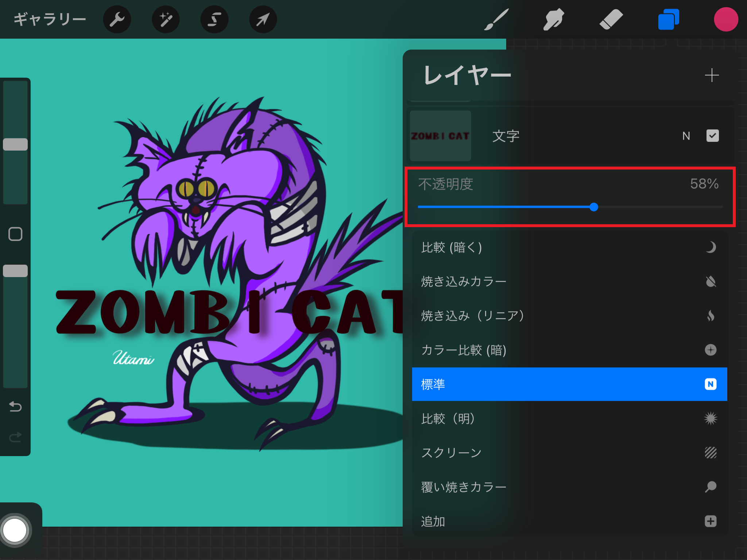The height and width of the screenshot is (560, 747).
Task: Tap the N blend mode letter on 文字 layer
Action: click(686, 136)
